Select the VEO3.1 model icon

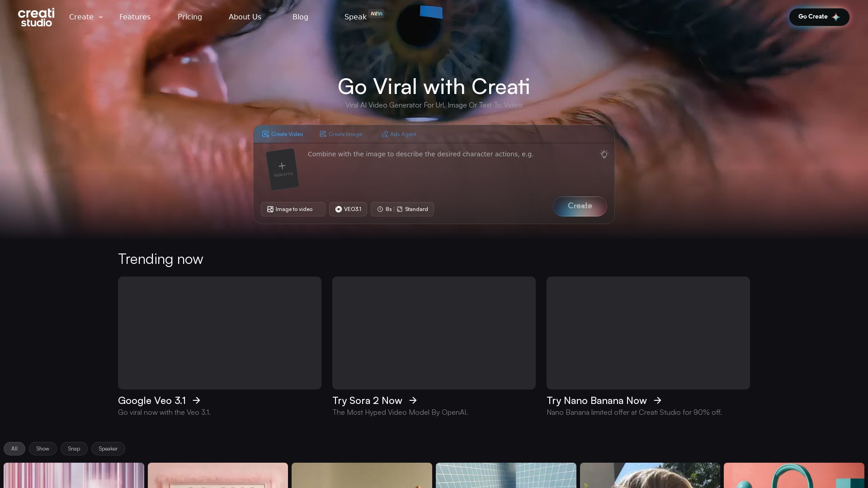point(338,209)
